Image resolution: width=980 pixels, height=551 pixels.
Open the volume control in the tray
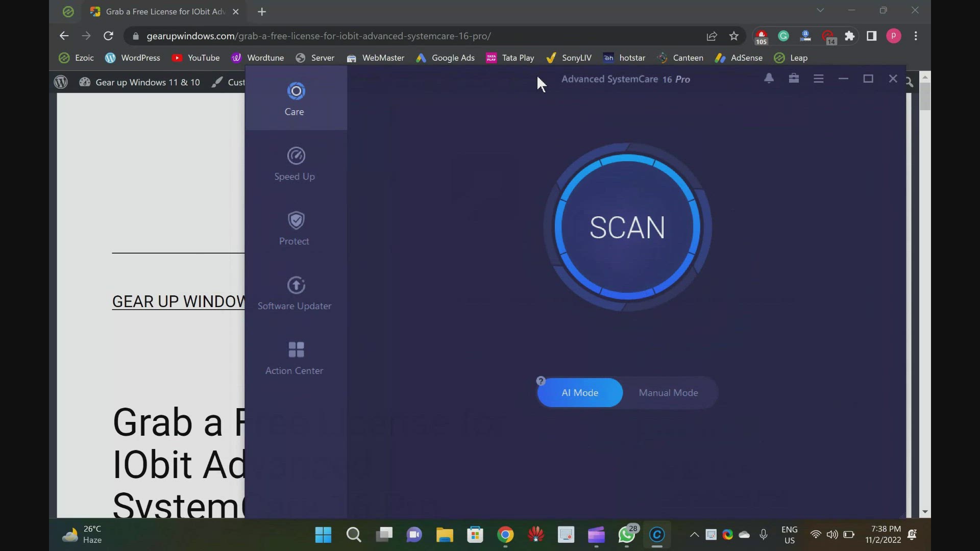tap(832, 535)
